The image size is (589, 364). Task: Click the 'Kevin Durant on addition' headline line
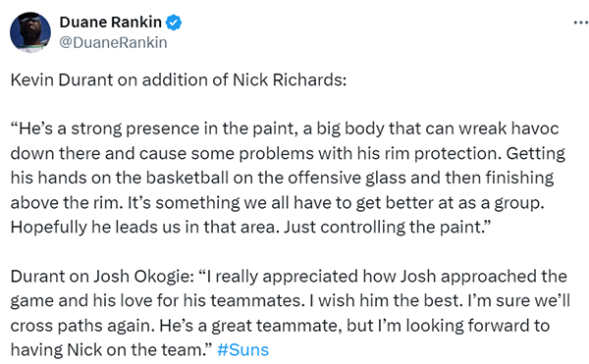[179, 79]
